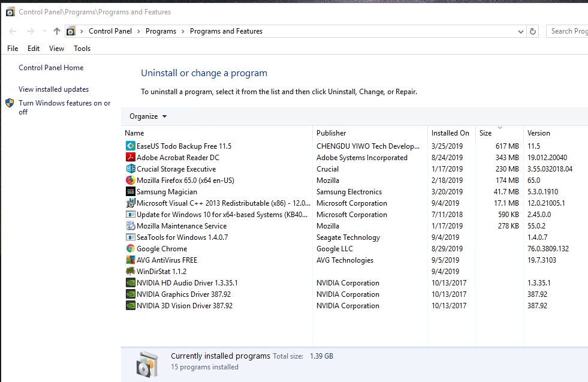Click install date 7/11/2018

pos(447,214)
